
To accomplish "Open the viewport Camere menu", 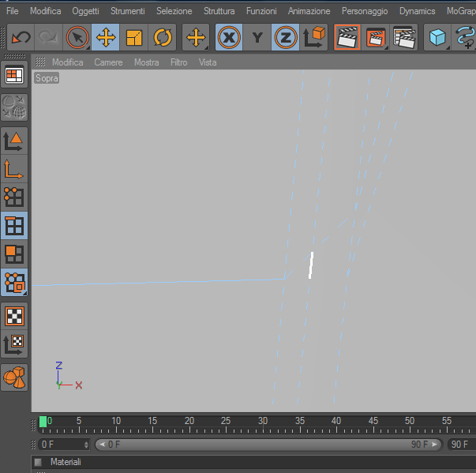I will click(x=108, y=62).
